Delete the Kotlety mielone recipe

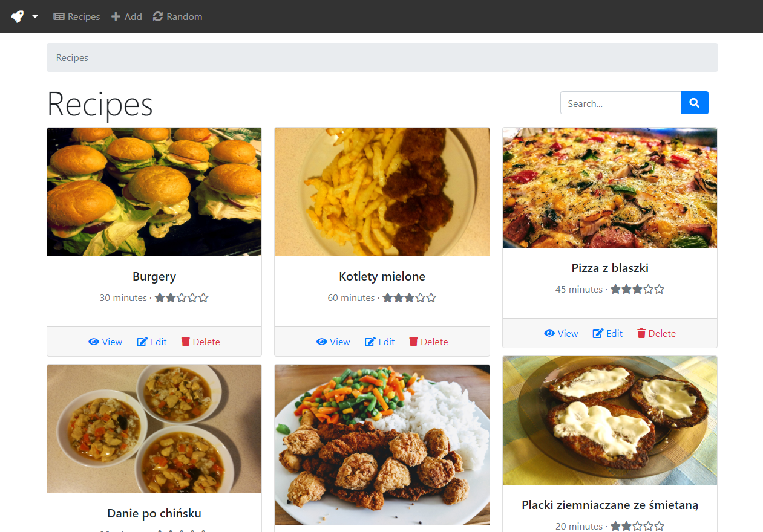tap(428, 342)
